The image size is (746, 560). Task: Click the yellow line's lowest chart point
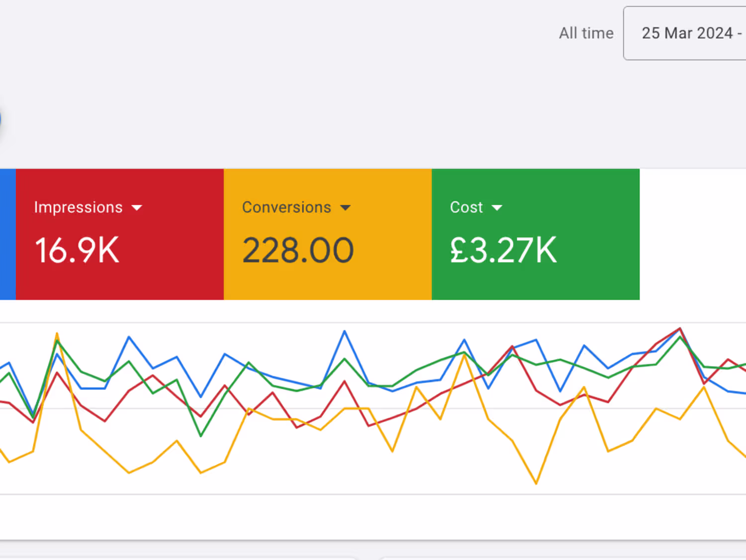click(x=536, y=483)
